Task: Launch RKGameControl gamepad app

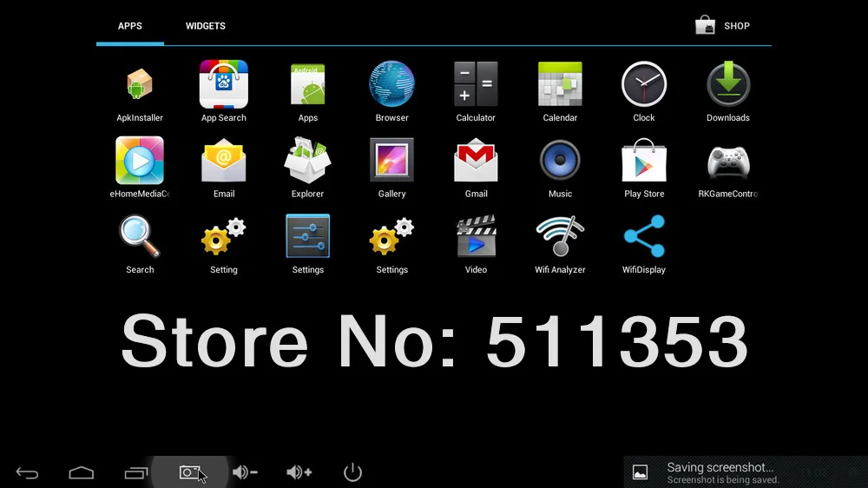Action: click(x=728, y=162)
